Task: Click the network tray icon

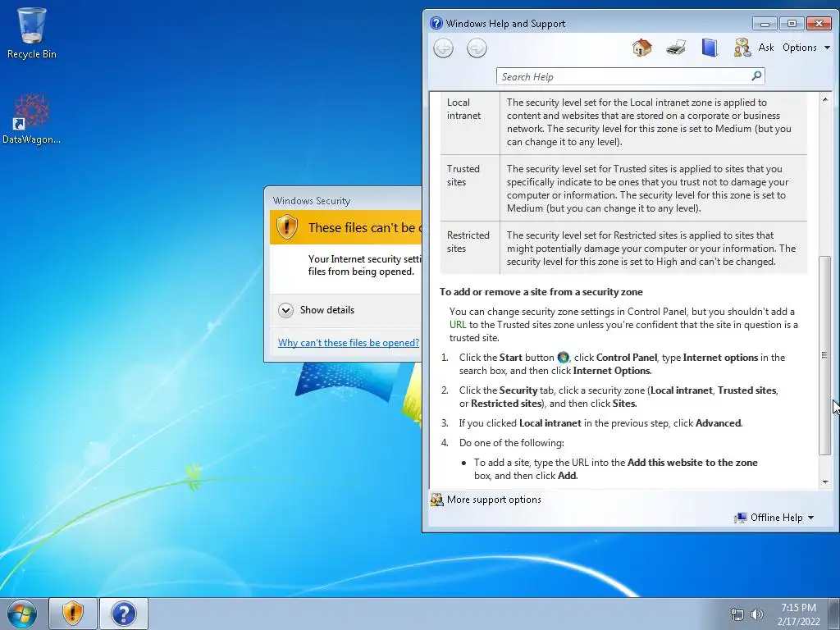Action: click(737, 614)
